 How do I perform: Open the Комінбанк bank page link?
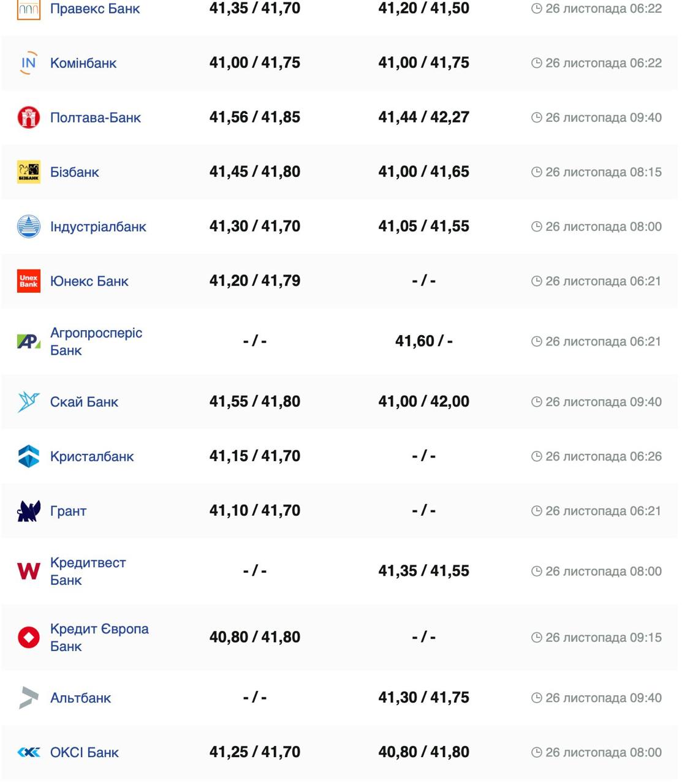coord(83,63)
